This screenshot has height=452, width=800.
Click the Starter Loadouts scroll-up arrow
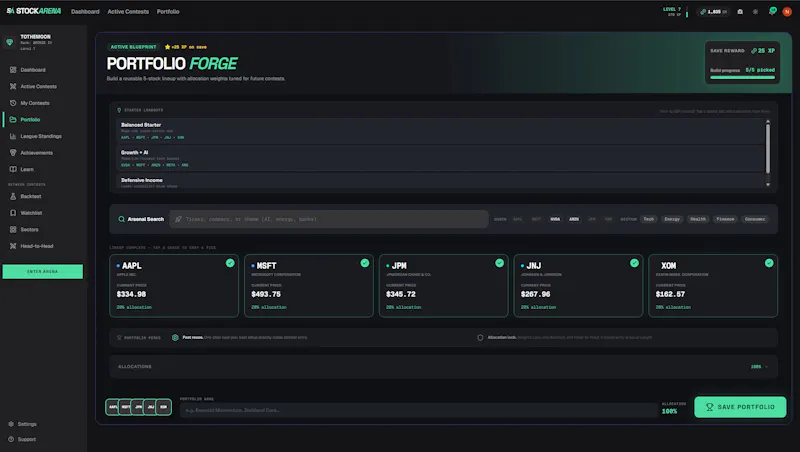pos(768,121)
